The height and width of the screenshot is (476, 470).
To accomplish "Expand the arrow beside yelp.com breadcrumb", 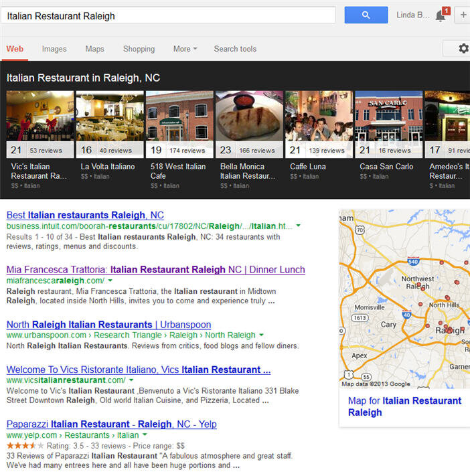I will pos(145,434).
